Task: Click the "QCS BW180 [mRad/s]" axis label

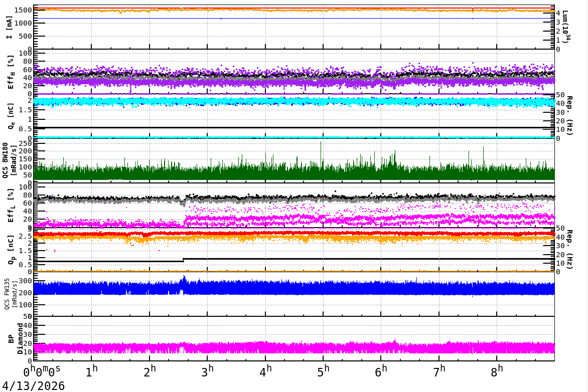Action: [9, 160]
